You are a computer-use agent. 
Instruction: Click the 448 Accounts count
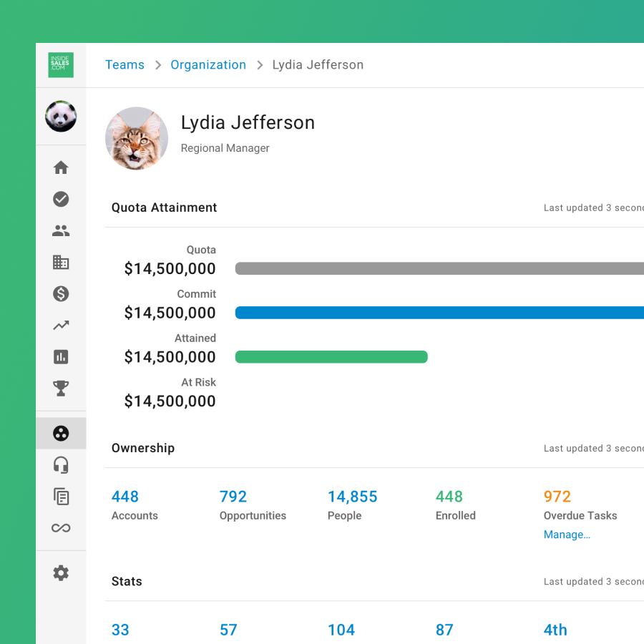[125, 497]
